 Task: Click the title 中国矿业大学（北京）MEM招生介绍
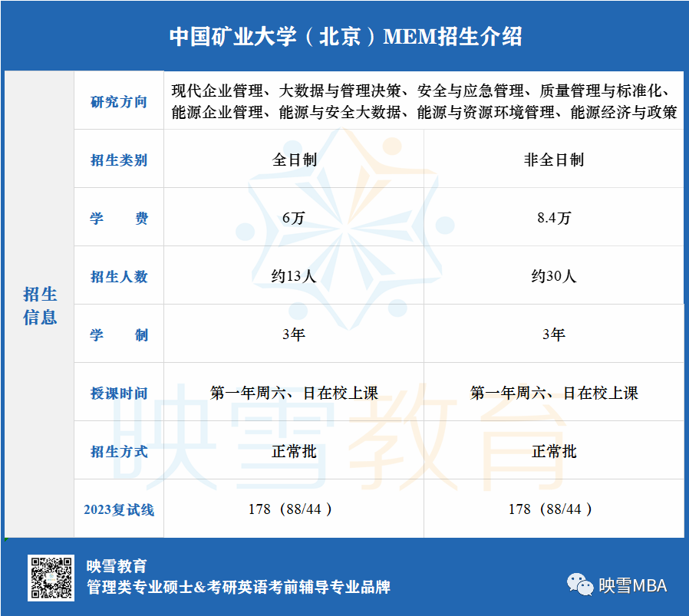tap(346, 36)
